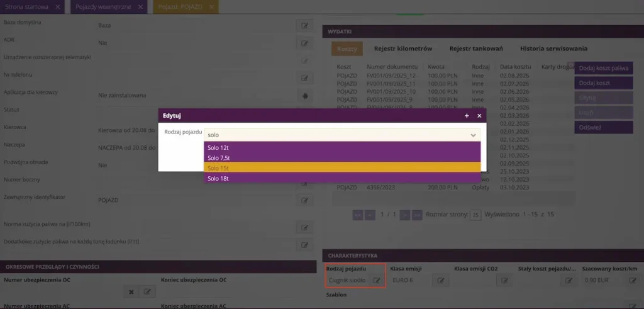Open Historia serwisowania tab
This screenshot has height=309, width=644.
(x=553, y=48)
